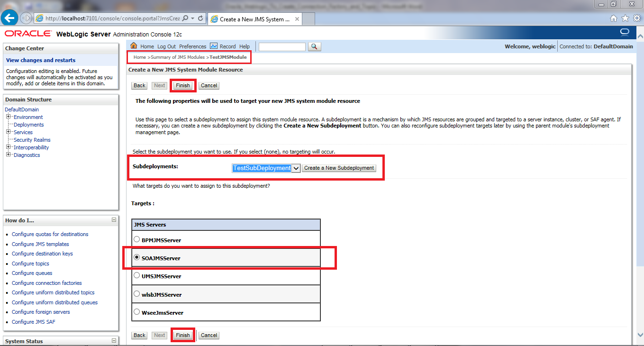Click the console Home house icon
Screen dimensions: 644x346
[x=134, y=46]
